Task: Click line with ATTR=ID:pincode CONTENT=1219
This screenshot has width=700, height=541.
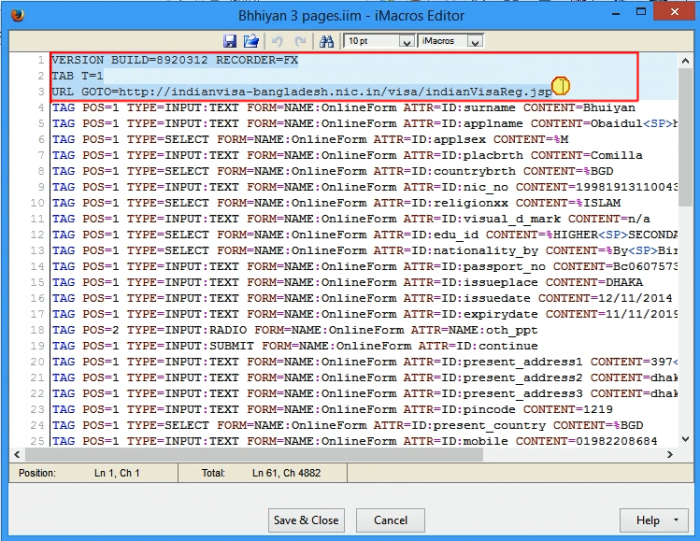Action: 333,409
